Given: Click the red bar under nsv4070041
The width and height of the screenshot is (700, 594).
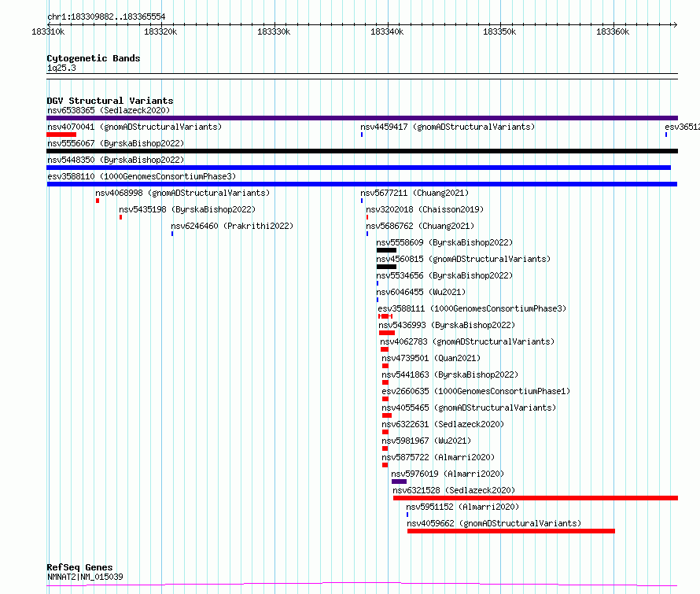Looking at the screenshot, I should [61, 135].
